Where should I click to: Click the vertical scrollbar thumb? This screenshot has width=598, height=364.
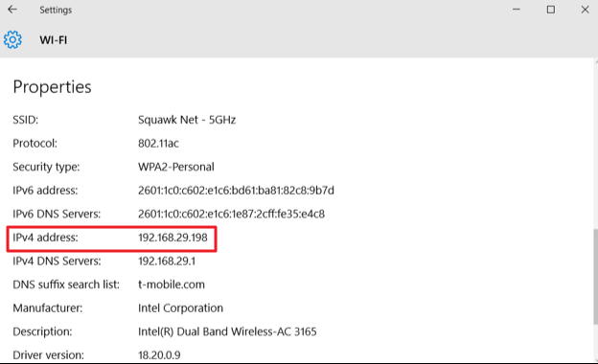pos(595,277)
